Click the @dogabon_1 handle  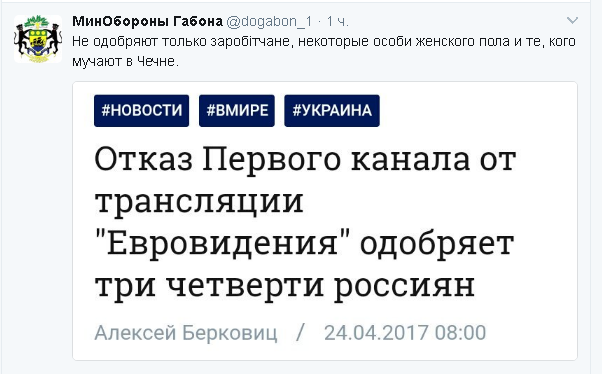tap(270, 22)
